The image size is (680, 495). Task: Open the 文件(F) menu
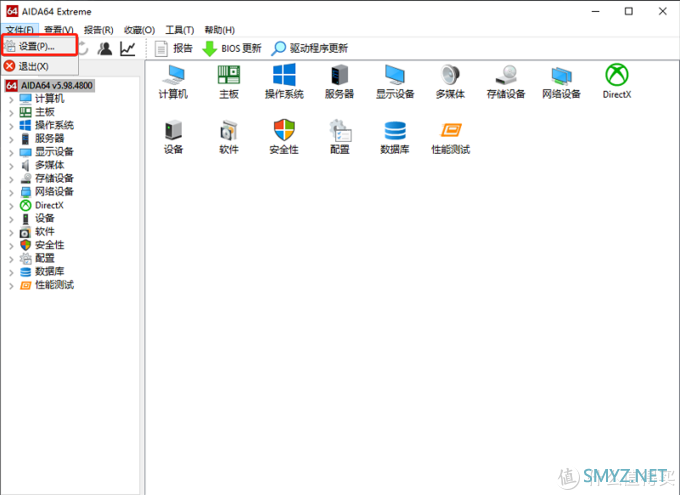pos(20,30)
